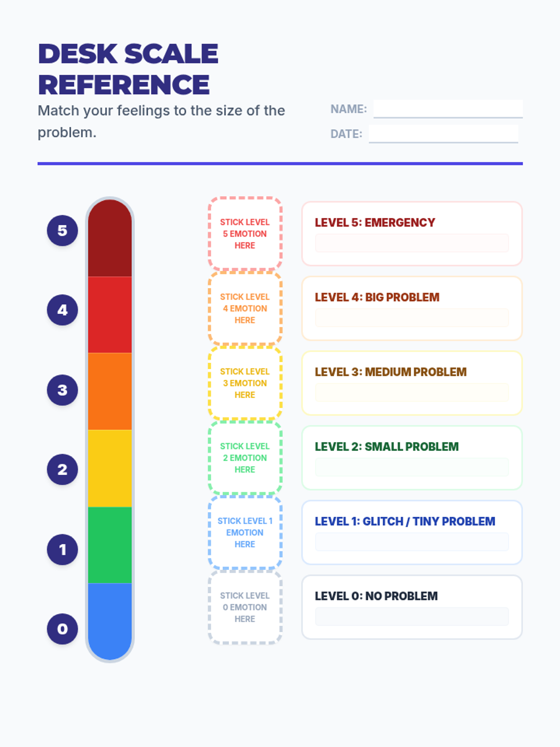
Task: Click the number 2 circle badge
Action: click(62, 469)
